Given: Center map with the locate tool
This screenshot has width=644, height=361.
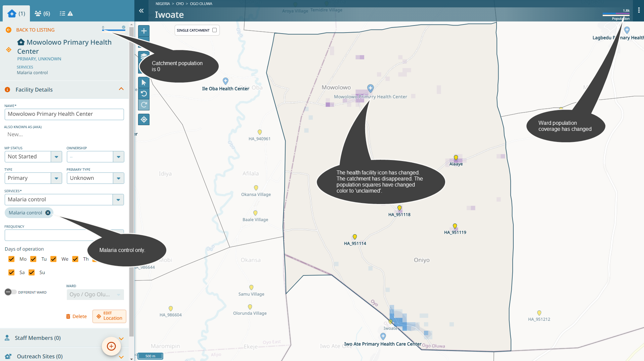Looking at the screenshot, I should click(144, 119).
